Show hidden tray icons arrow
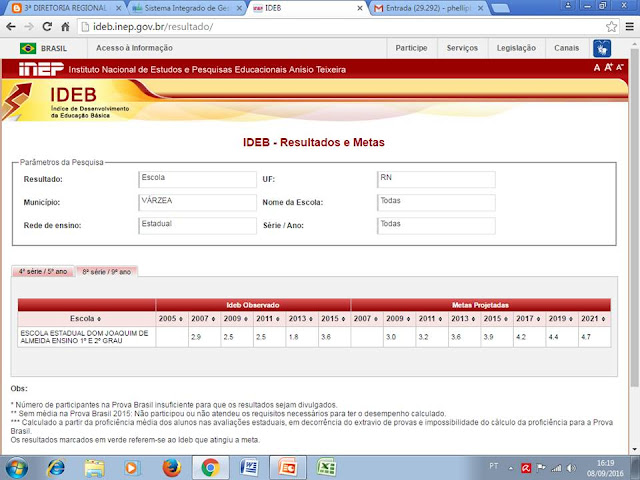 pos(511,468)
